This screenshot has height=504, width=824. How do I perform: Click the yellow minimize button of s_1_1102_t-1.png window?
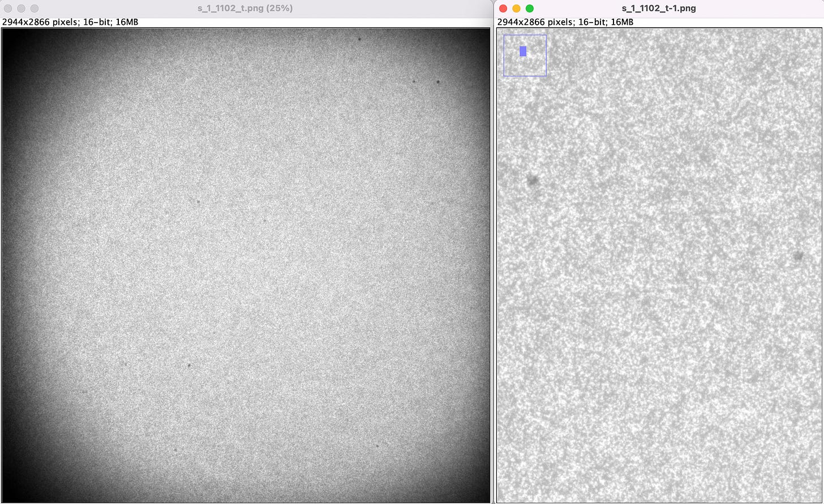click(516, 8)
